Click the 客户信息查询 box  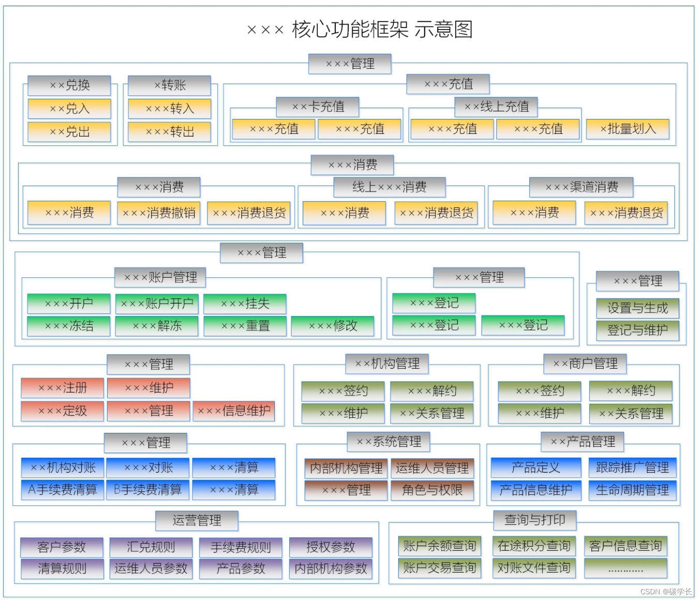[625, 546]
